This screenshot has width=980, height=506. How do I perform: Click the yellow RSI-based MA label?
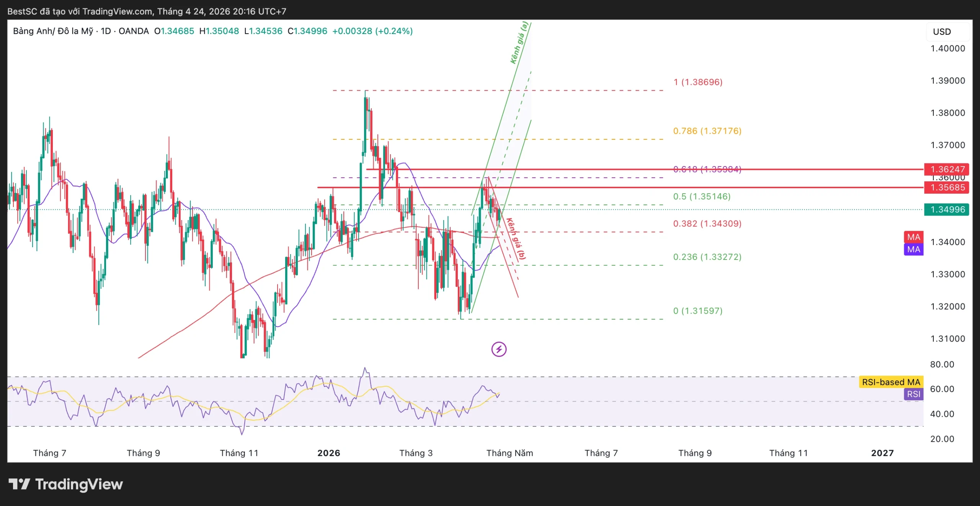pyautogui.click(x=891, y=382)
